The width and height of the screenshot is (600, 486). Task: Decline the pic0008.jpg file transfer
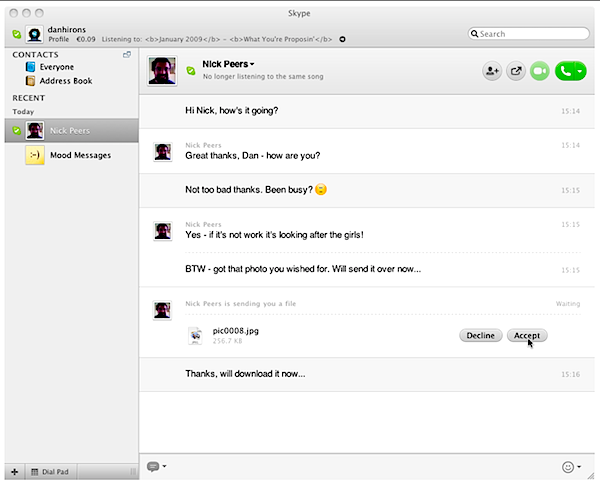pos(481,336)
